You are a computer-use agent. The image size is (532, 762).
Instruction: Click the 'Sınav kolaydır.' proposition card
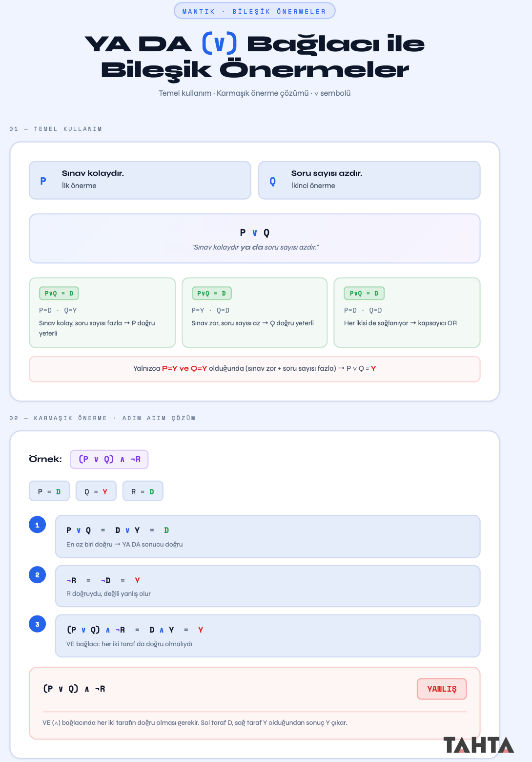[x=140, y=180]
